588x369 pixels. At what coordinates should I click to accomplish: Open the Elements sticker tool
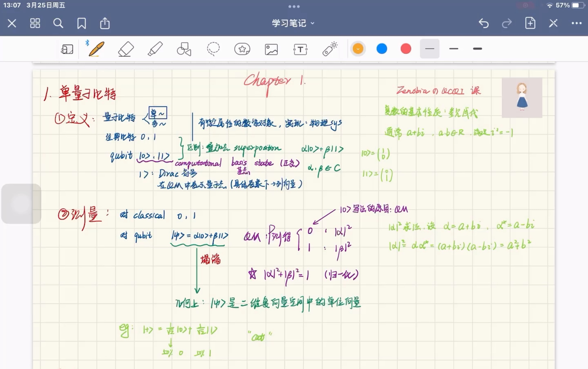pyautogui.click(x=242, y=49)
